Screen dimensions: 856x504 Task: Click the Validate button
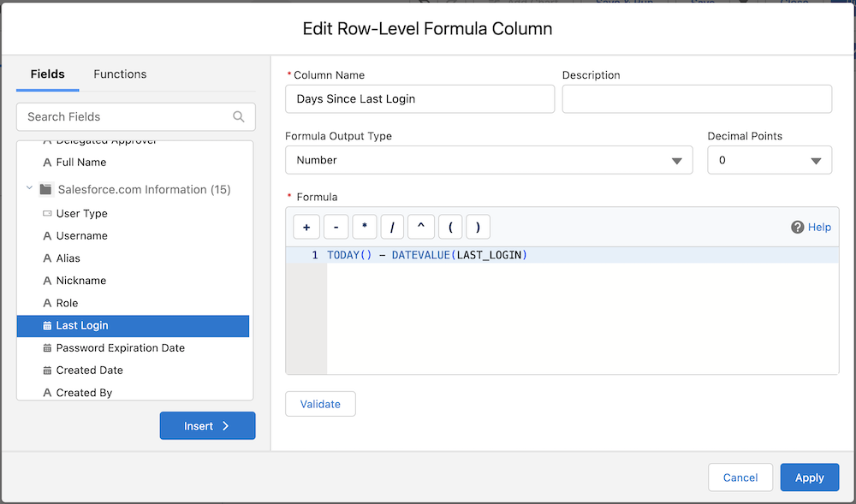[320, 404]
